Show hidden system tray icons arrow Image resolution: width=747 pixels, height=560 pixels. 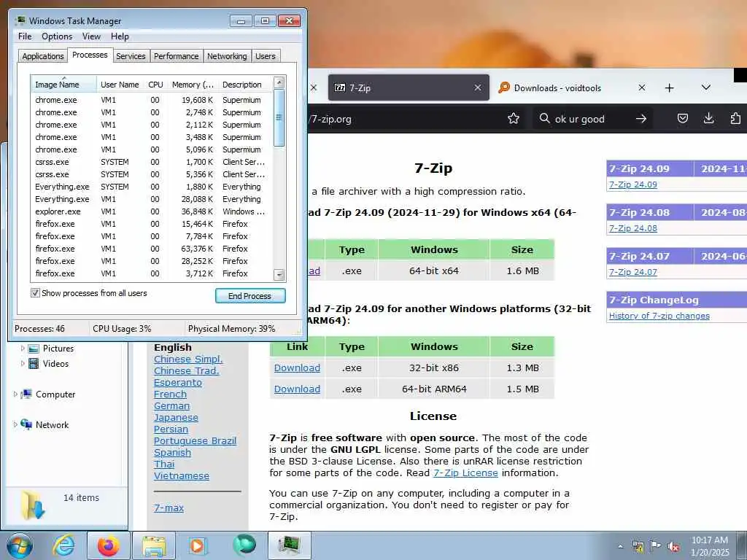(620, 547)
